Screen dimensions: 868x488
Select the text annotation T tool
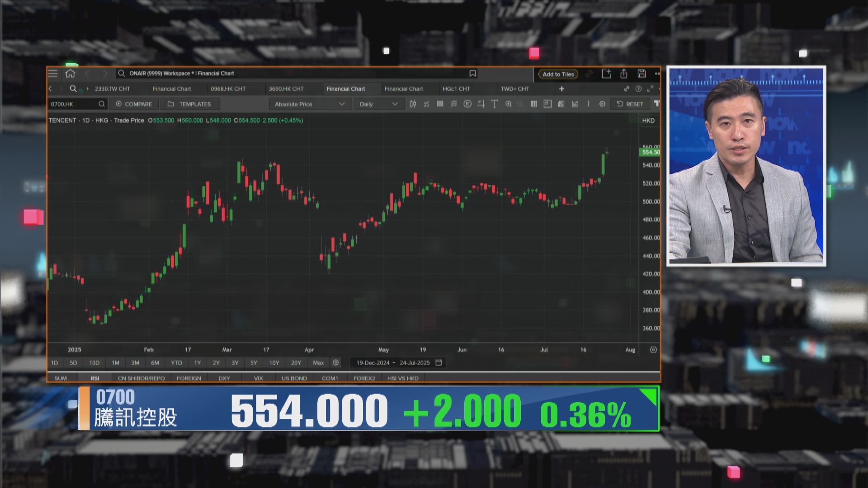tap(495, 104)
